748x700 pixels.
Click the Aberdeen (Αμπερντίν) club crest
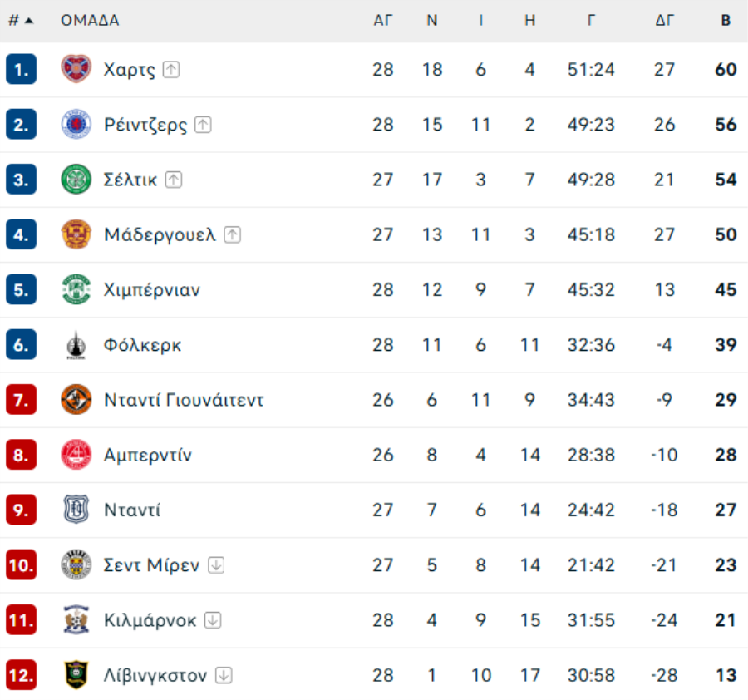tap(76, 455)
